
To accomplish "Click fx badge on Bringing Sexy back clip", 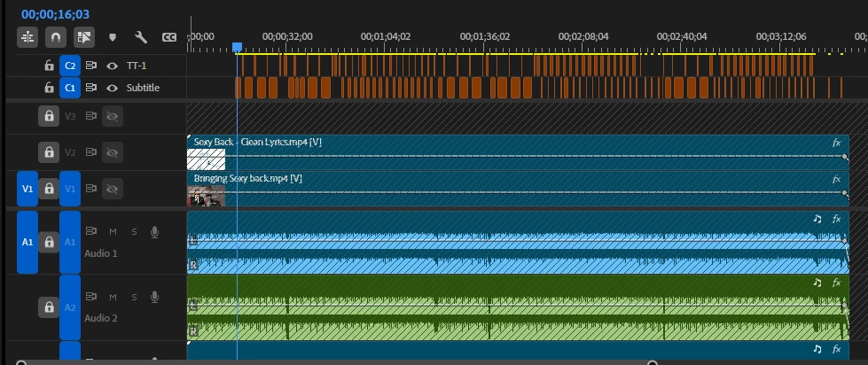I will coord(836,179).
